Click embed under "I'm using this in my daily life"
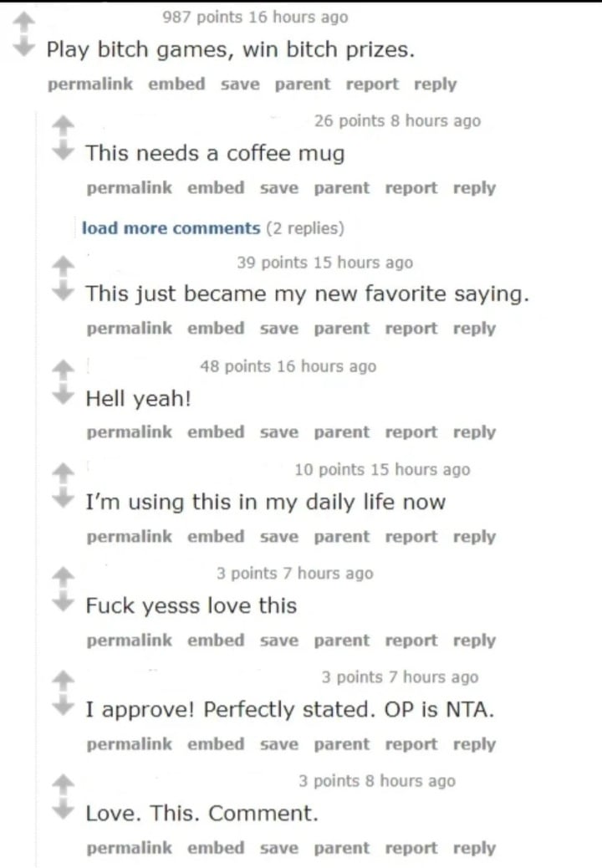The width and height of the screenshot is (602, 868). tap(216, 537)
